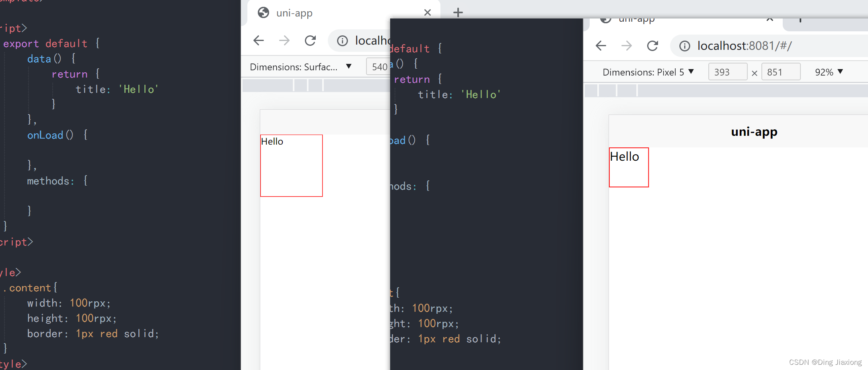Click 'width: 100rpx;' in left editor
The image size is (868, 370).
coord(69,303)
